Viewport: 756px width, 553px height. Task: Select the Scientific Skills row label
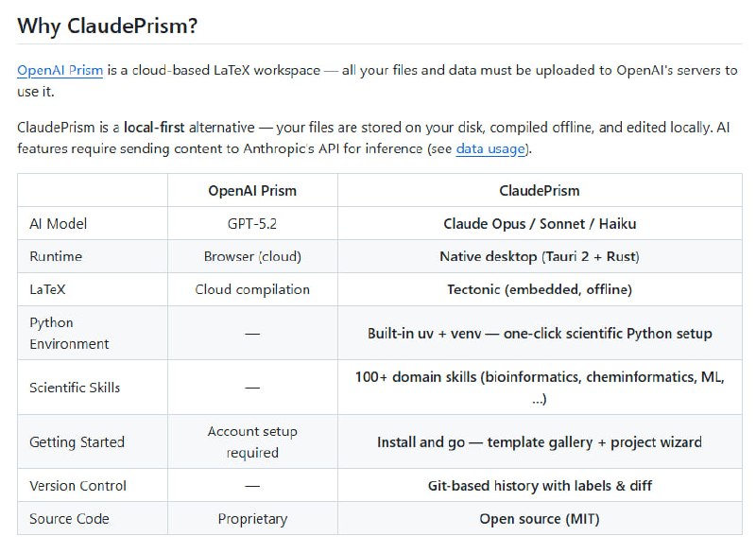pos(75,388)
